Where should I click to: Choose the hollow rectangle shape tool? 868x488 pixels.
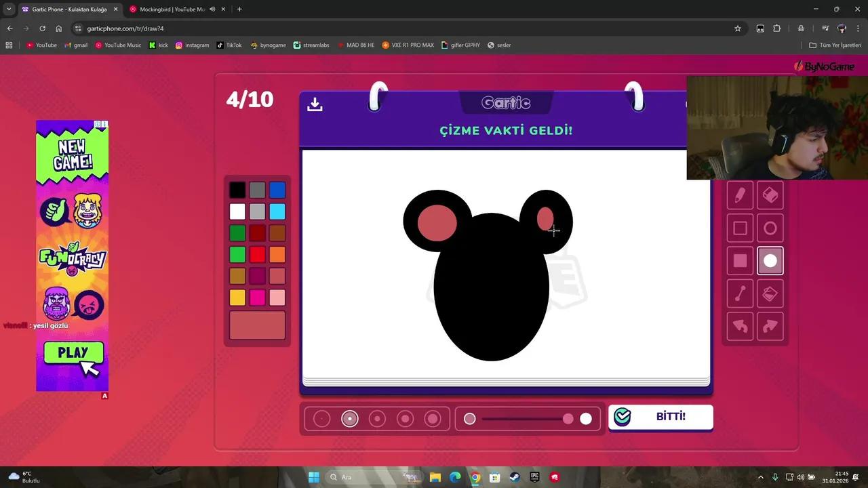740,228
